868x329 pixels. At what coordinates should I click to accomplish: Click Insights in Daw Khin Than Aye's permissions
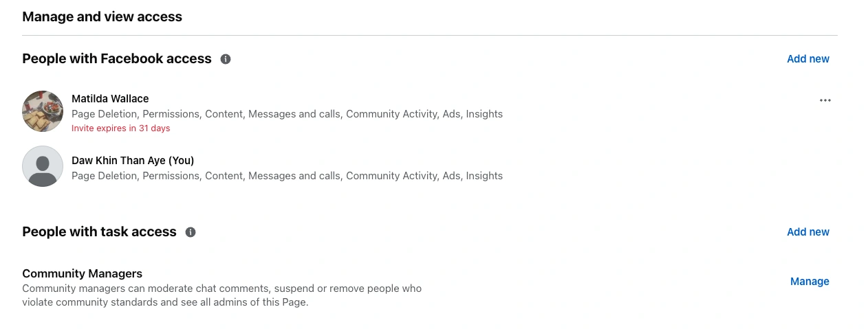484,176
